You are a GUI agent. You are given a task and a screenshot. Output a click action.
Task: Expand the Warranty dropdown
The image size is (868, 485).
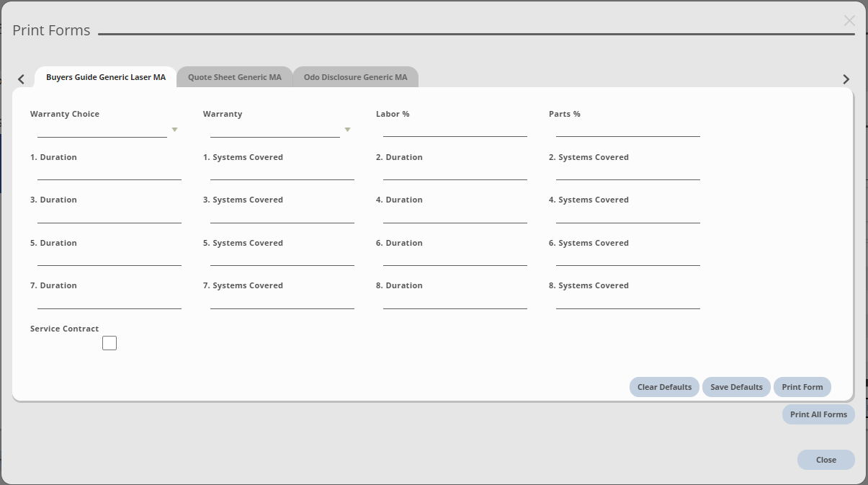347,129
